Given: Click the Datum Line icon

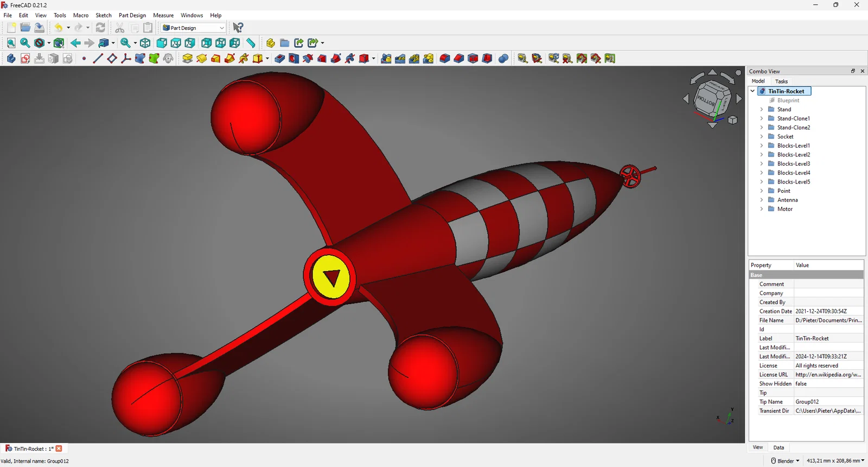Looking at the screenshot, I should tap(98, 59).
